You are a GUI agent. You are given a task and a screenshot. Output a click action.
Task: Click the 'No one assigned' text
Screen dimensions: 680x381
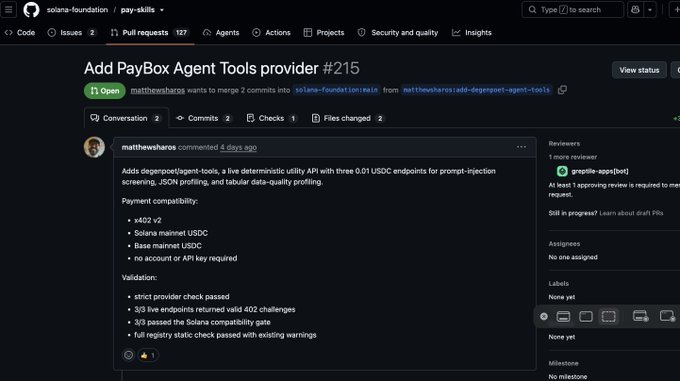coord(573,257)
